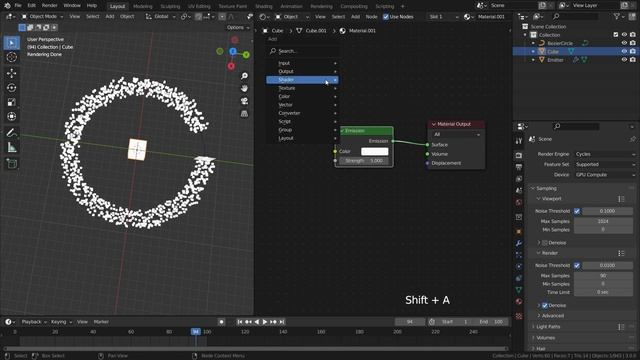Activate the Transform tool

tap(11, 117)
